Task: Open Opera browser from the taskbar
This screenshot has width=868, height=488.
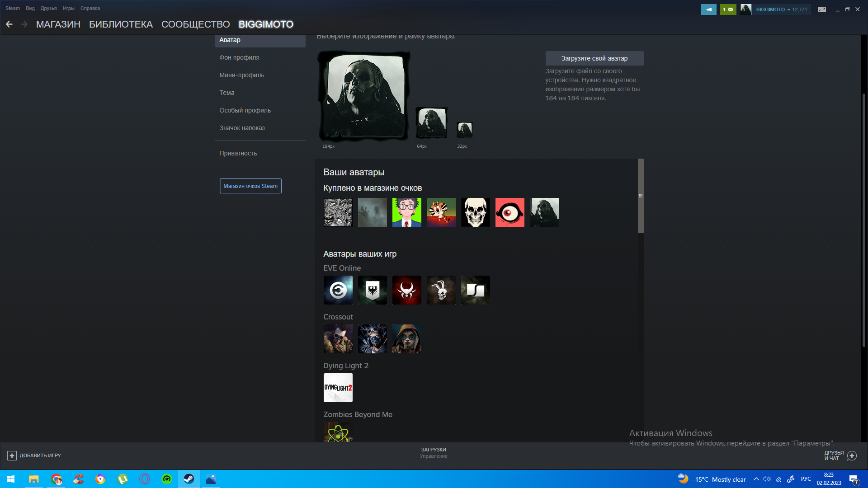Action: click(x=145, y=479)
